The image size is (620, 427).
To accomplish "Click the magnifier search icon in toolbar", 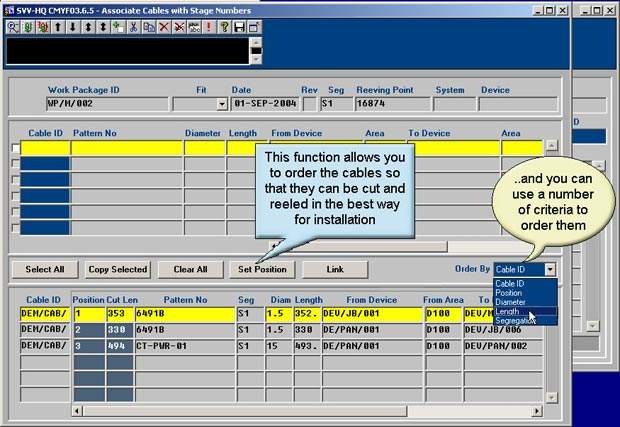I will pos(13,27).
